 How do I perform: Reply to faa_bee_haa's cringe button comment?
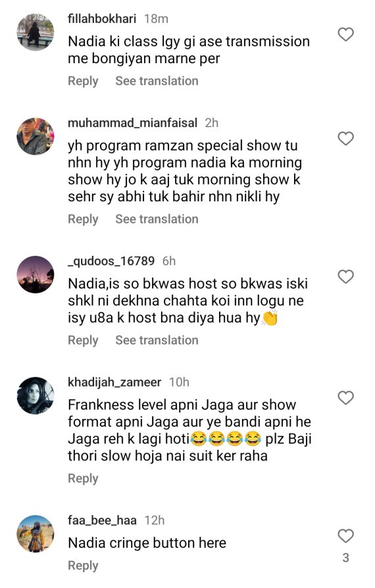point(83,566)
